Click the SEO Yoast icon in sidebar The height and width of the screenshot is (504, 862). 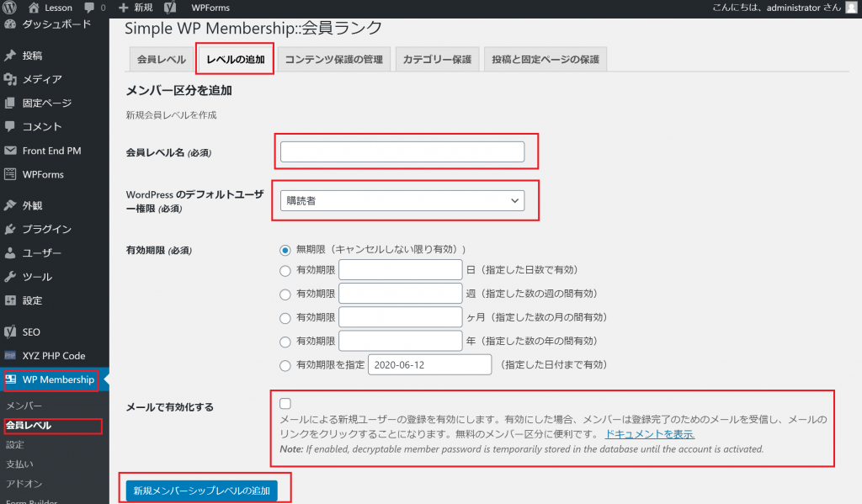pos(10,332)
